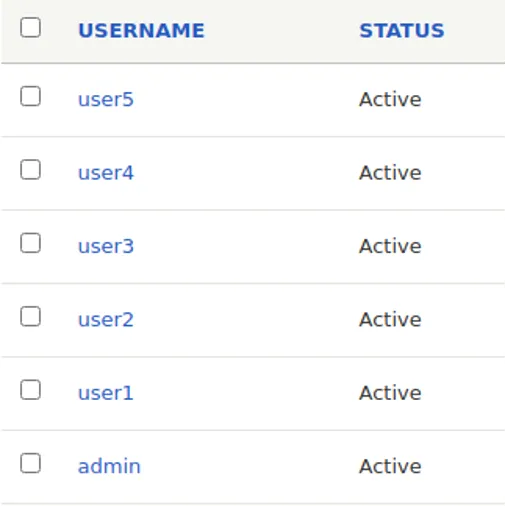The height and width of the screenshot is (506, 506).
Task: Check the box for user4
Action: tap(30, 170)
